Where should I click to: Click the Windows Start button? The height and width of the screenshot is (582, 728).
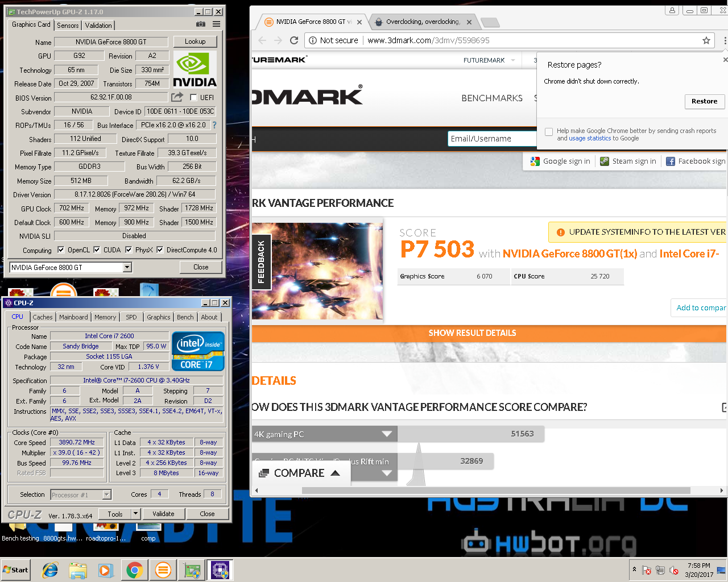16,570
